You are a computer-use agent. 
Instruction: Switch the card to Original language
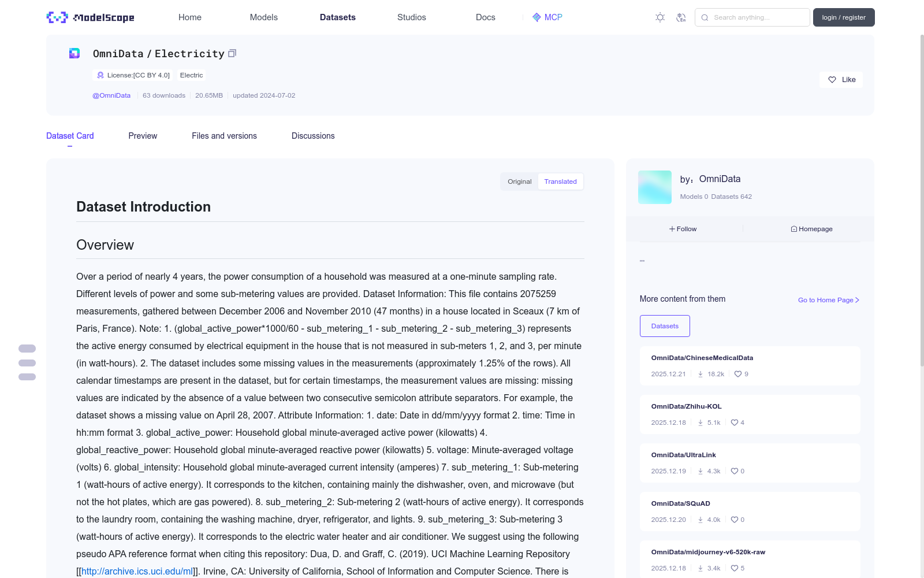coord(520,181)
